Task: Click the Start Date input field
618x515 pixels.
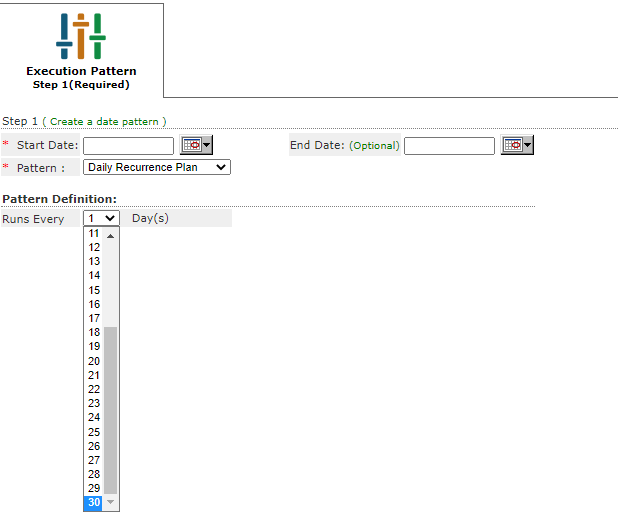Action: pos(128,146)
